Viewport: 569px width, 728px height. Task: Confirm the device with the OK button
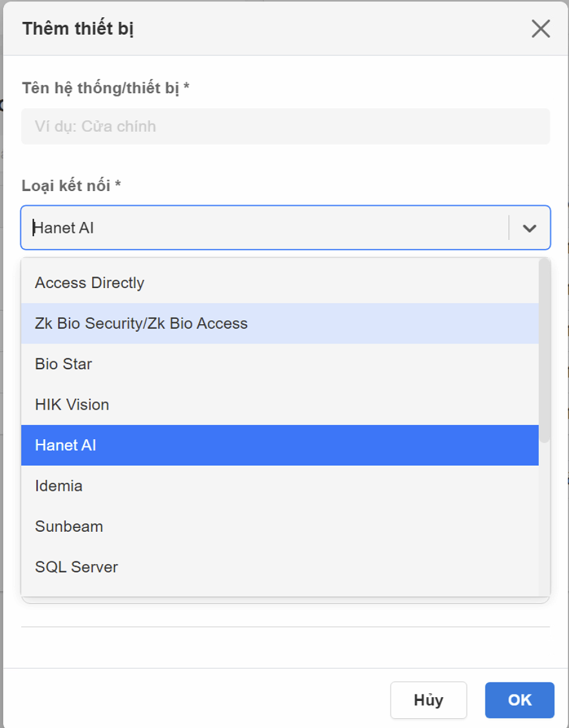[x=519, y=700]
